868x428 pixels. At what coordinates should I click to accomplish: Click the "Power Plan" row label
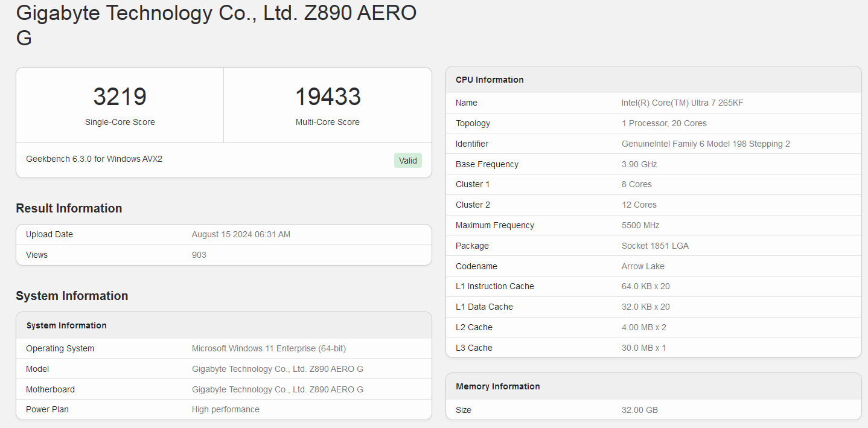[x=48, y=409]
